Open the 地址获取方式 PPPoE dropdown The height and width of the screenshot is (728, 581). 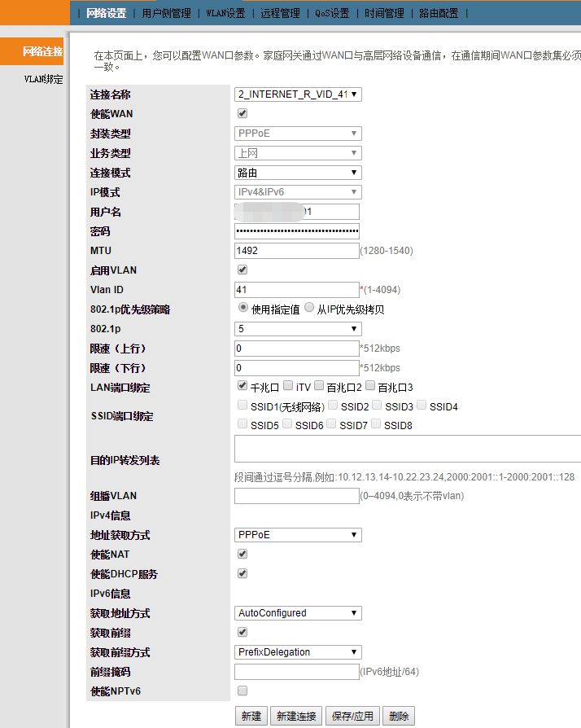click(298, 535)
